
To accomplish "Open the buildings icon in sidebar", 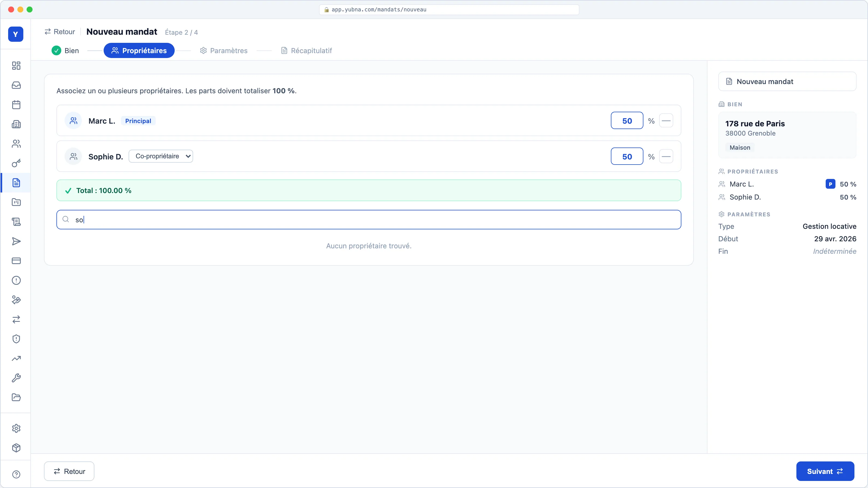I will pos(16,124).
